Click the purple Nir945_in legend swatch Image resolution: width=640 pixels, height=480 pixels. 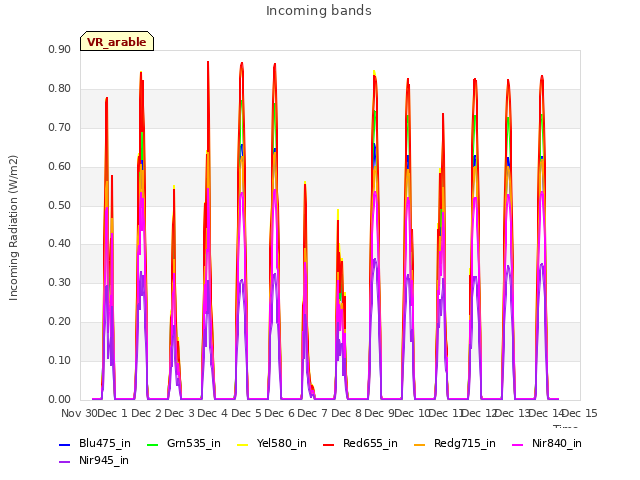coord(64,462)
